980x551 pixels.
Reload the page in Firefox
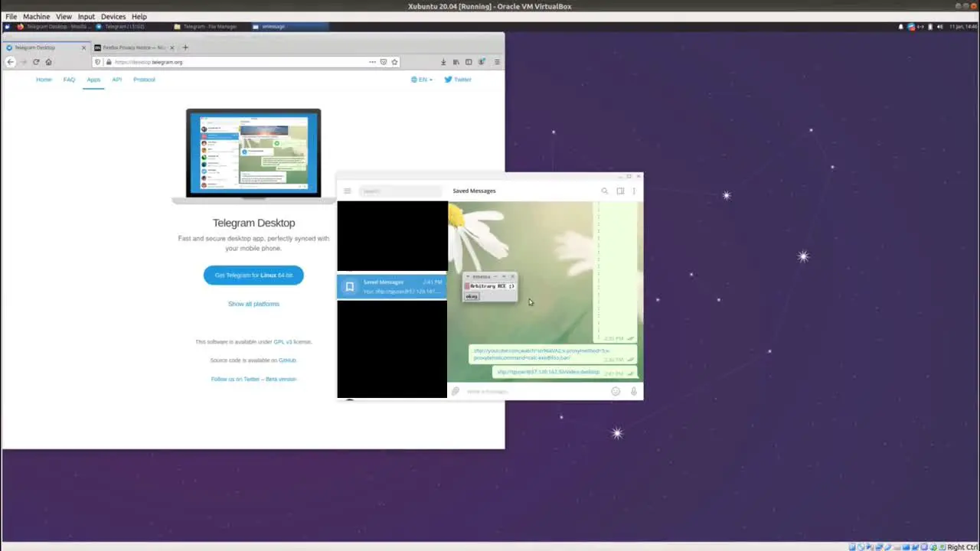pos(36,62)
